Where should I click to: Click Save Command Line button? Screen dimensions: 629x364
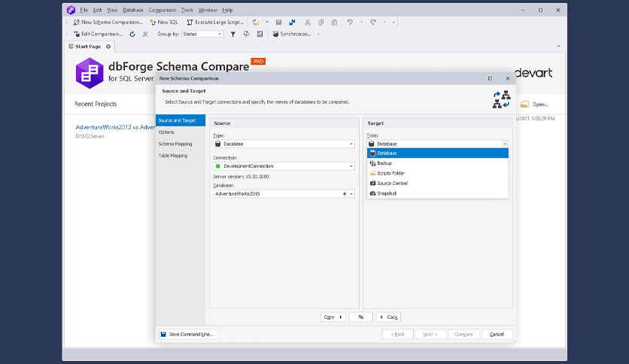coord(188,334)
